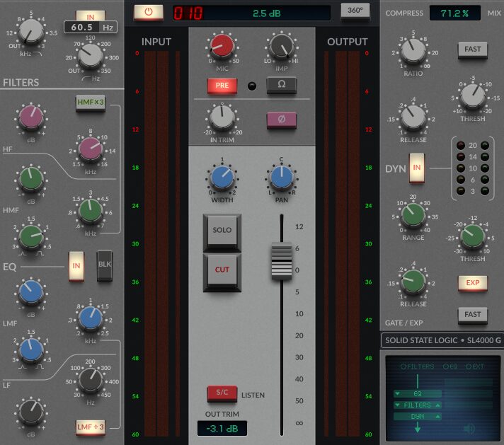Move EQ down in routing order

(398, 393)
